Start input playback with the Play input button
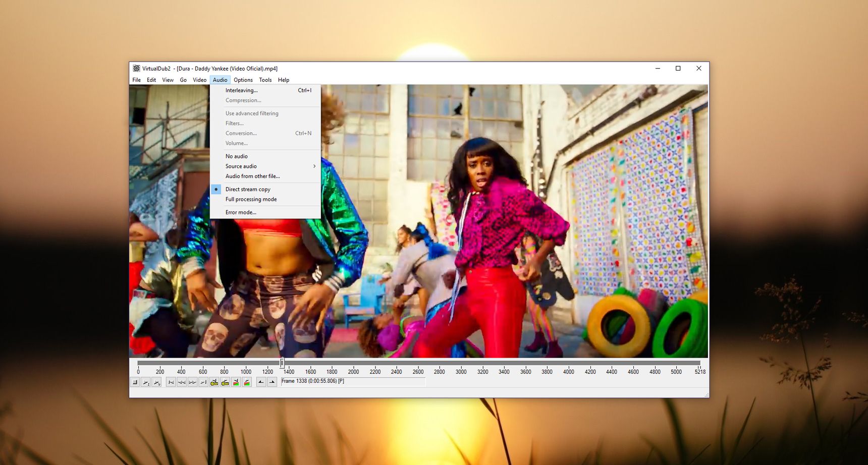This screenshot has width=868, height=465. pyautogui.click(x=146, y=382)
